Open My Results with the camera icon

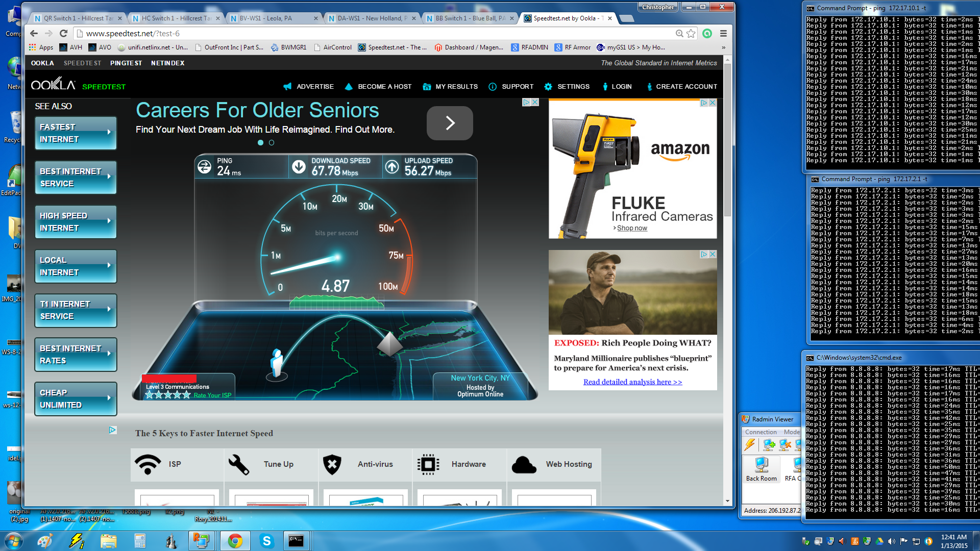[x=450, y=87]
